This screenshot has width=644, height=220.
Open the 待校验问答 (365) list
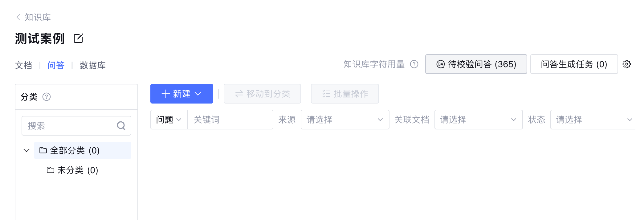point(476,64)
